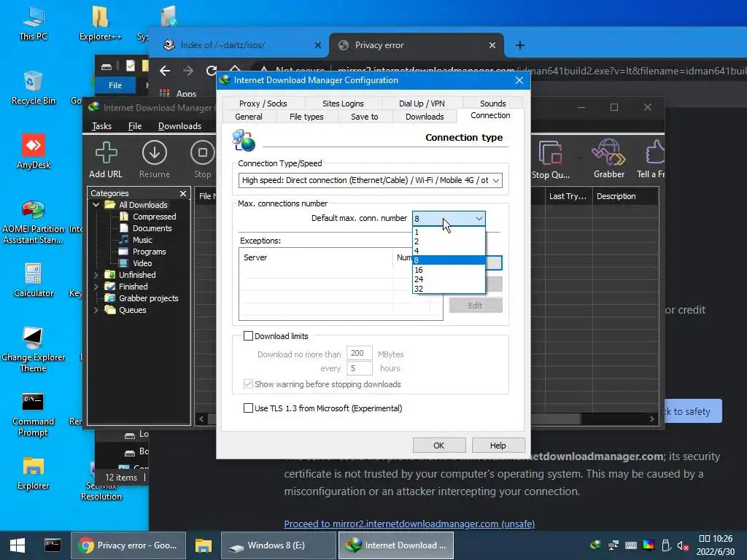Screen dimensions: 747x560
Task: Open the Command Prompt taskbar icon
Action: coord(53,545)
